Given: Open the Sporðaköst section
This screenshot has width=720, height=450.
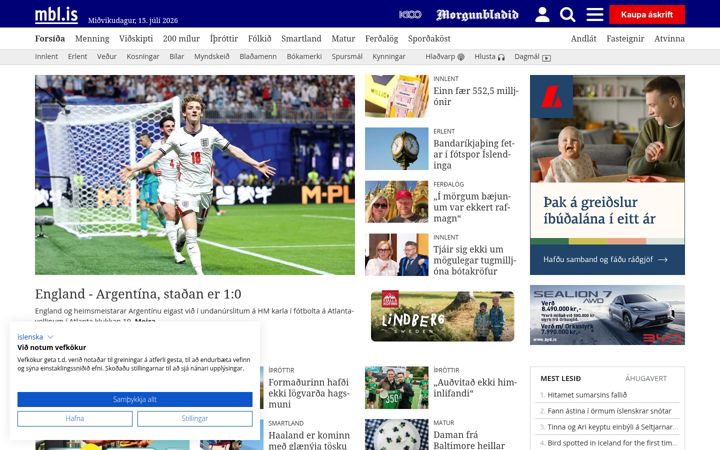Looking at the screenshot, I should [x=429, y=39].
